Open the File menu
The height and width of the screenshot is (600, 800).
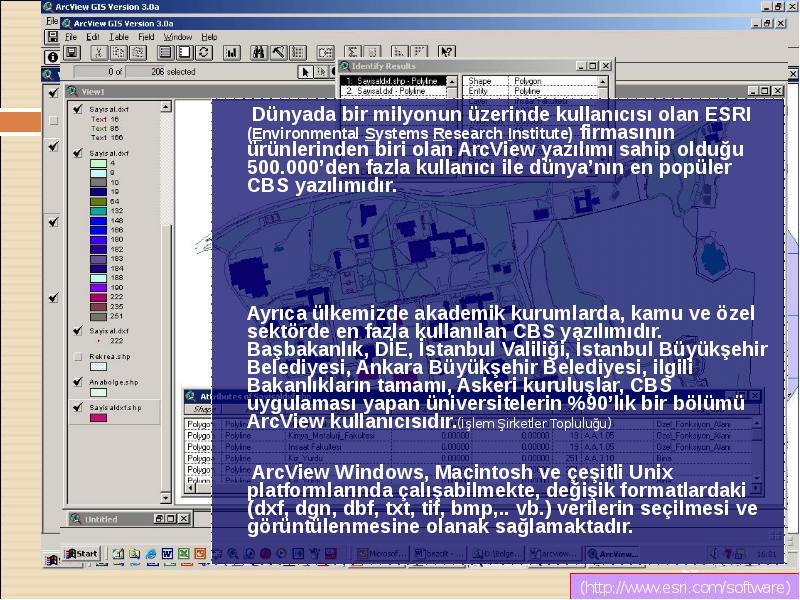70,37
